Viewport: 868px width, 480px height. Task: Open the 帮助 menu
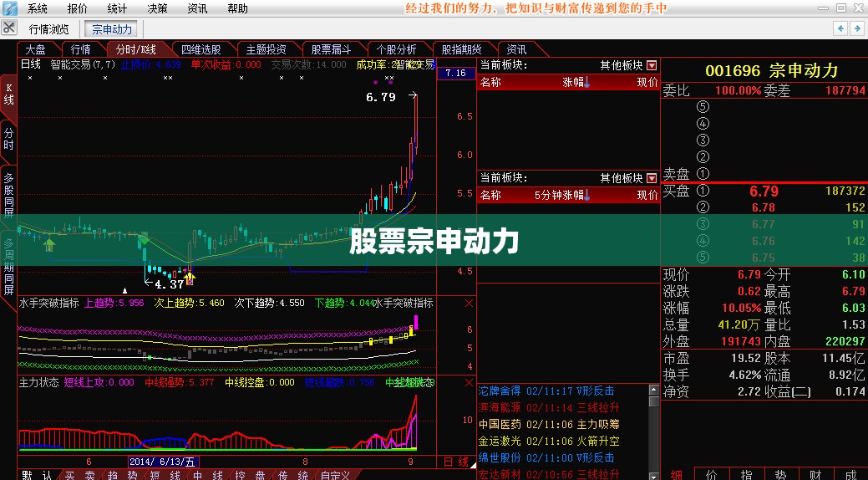click(x=237, y=8)
